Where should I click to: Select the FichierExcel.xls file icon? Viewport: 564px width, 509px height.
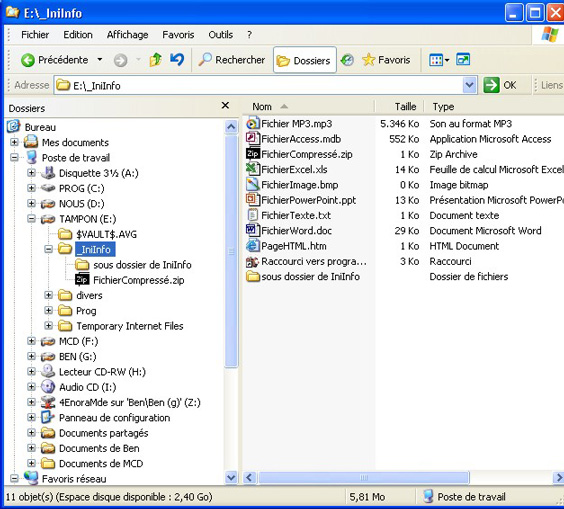253,169
